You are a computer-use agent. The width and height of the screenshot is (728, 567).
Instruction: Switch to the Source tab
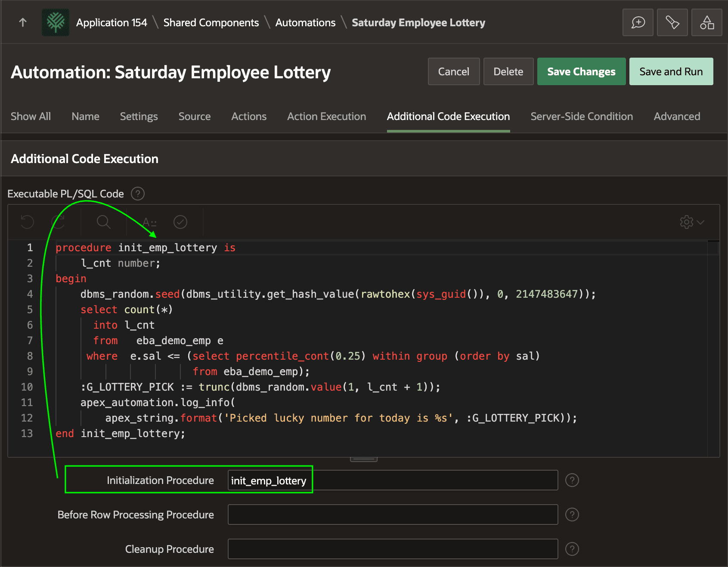click(x=195, y=117)
